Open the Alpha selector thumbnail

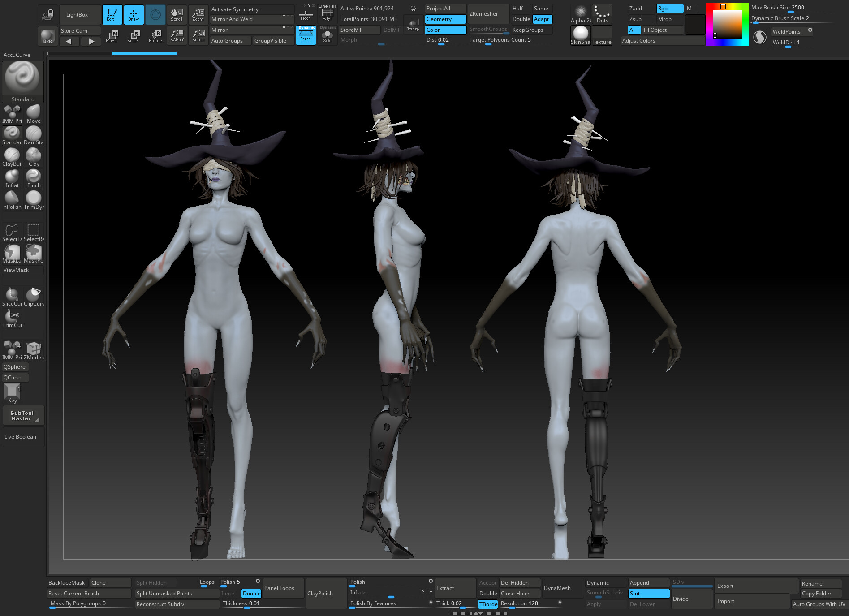point(580,13)
